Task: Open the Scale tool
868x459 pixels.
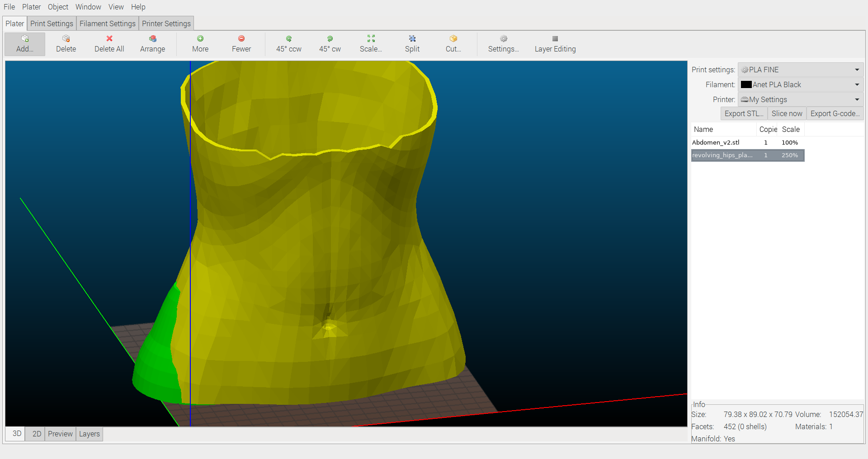Action: point(371,44)
